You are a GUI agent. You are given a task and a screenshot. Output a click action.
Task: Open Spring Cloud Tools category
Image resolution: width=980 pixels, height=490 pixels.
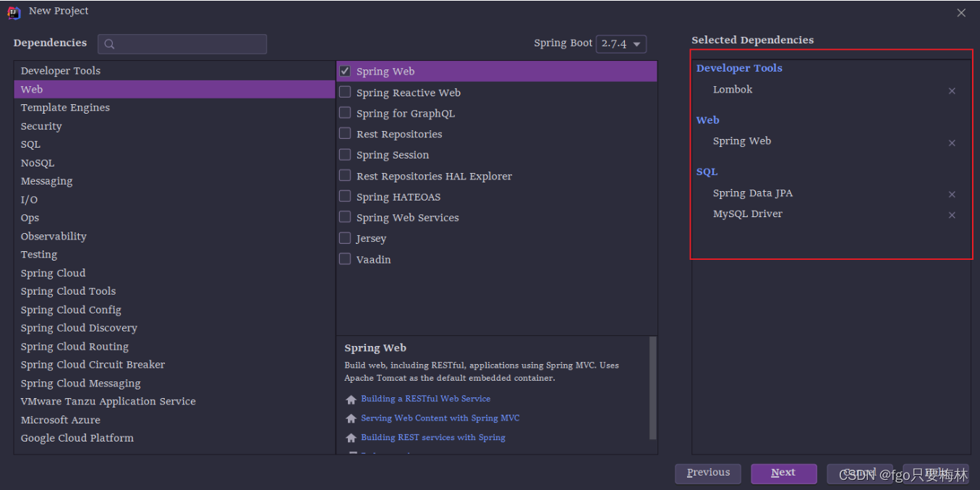(174, 291)
